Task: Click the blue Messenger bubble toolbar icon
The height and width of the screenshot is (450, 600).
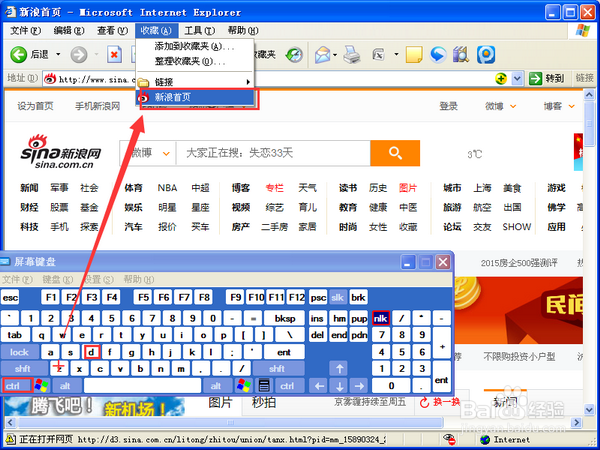Action: coord(438,55)
